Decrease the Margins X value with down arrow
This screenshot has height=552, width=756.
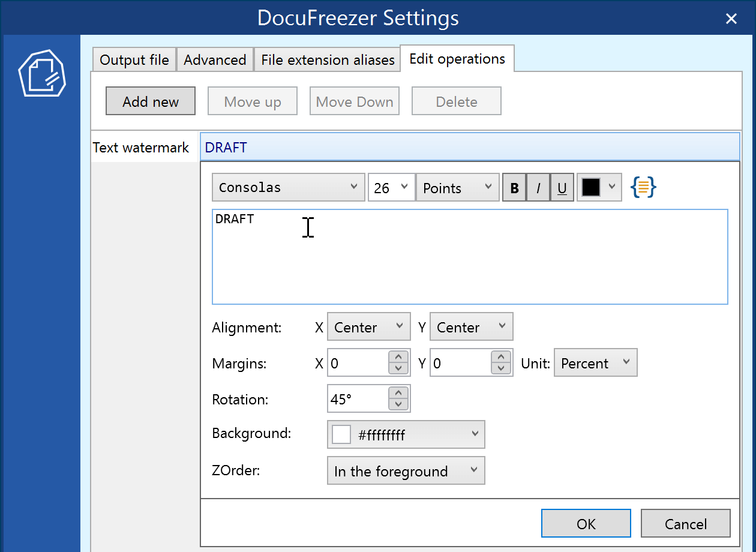pos(398,369)
